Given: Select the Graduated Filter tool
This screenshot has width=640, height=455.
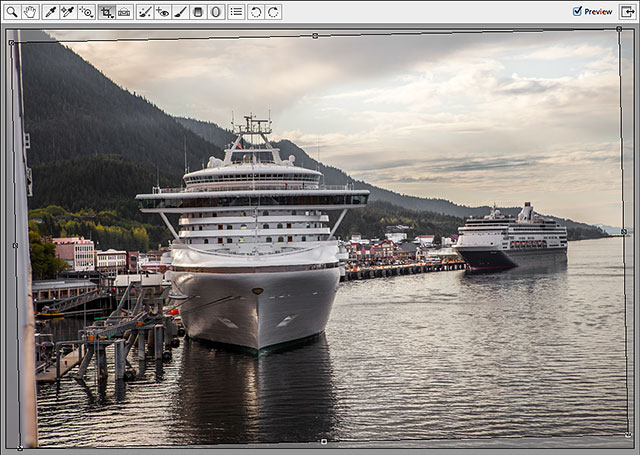Looking at the screenshot, I should [x=198, y=12].
